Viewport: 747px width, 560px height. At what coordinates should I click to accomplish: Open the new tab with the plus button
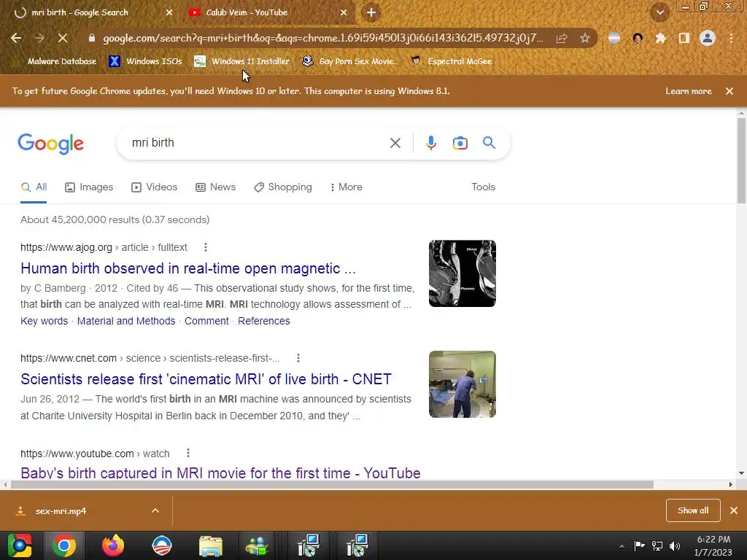(x=371, y=12)
